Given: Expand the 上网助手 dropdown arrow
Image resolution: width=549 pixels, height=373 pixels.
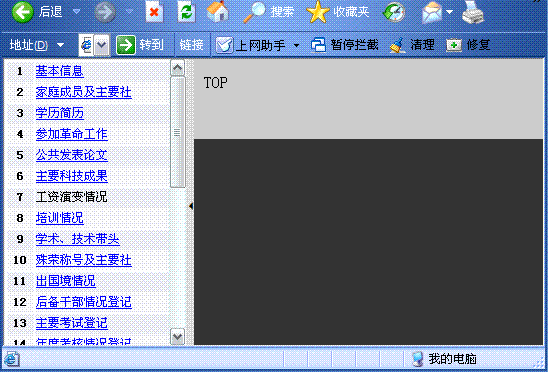Looking at the screenshot, I should click(x=296, y=45).
